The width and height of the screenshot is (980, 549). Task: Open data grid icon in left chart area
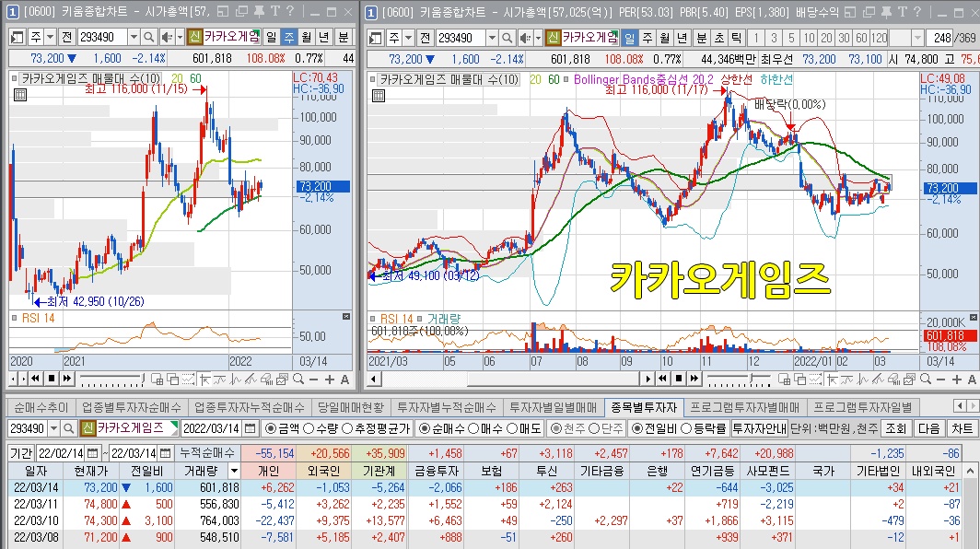[20, 95]
